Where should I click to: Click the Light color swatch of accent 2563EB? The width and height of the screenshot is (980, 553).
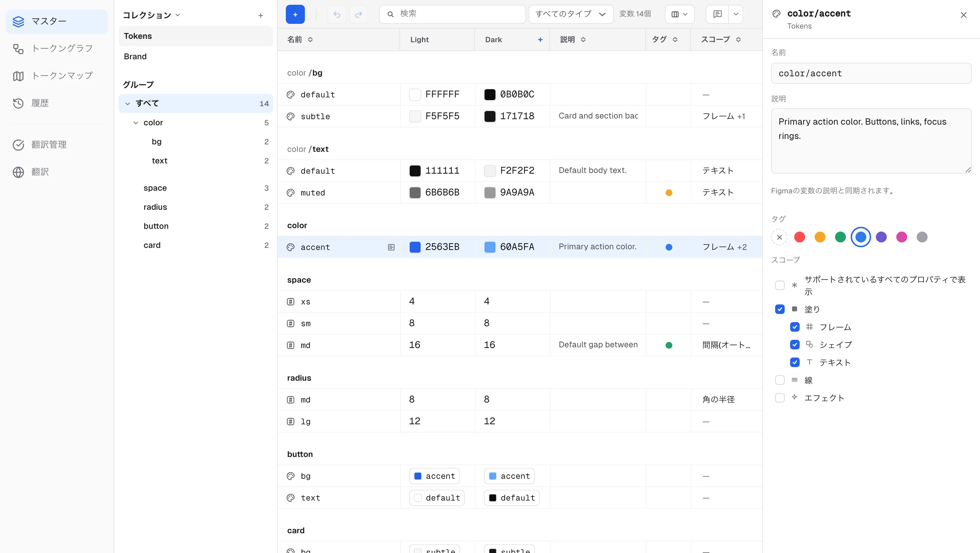tap(415, 247)
